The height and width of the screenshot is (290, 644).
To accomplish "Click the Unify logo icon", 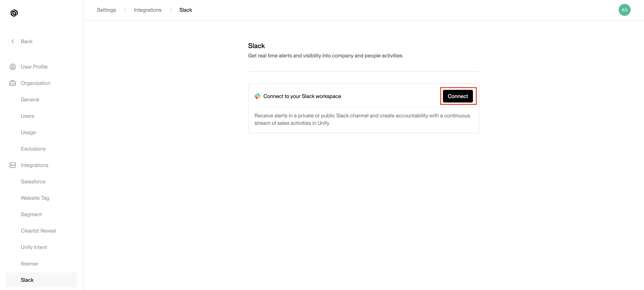I will click(x=14, y=13).
